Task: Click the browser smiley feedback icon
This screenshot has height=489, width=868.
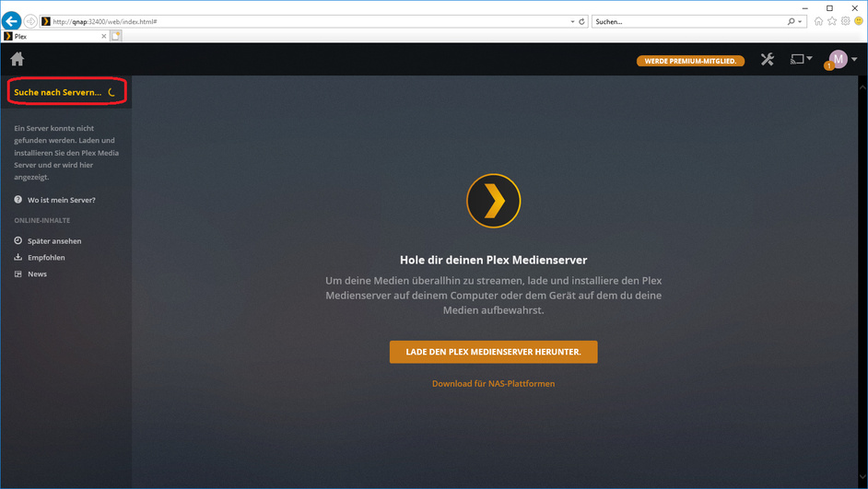Action: point(859,21)
